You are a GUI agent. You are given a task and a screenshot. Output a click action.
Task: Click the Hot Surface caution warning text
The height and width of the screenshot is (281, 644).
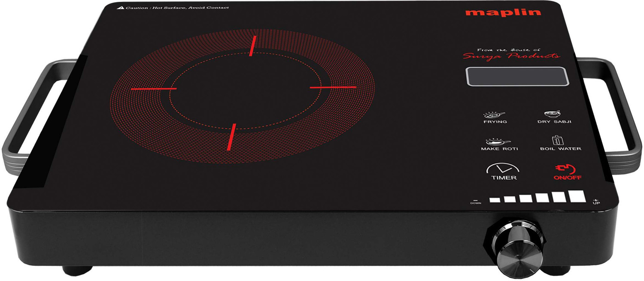pos(177,8)
